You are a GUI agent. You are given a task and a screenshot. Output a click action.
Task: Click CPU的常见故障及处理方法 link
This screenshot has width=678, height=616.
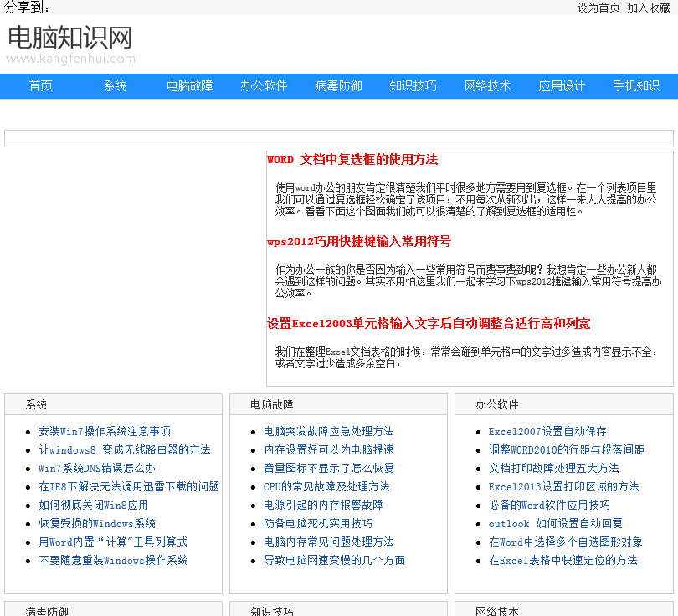(x=326, y=486)
